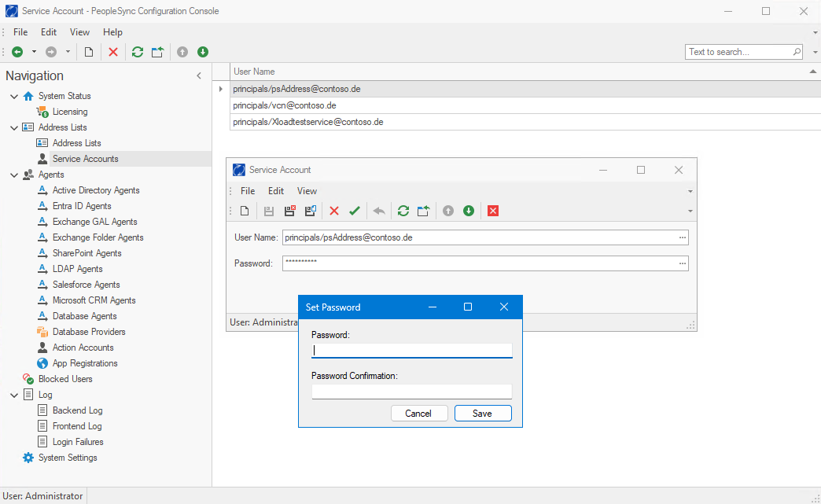
Task: Click Export icon in main toolbar
Action: click(x=157, y=52)
